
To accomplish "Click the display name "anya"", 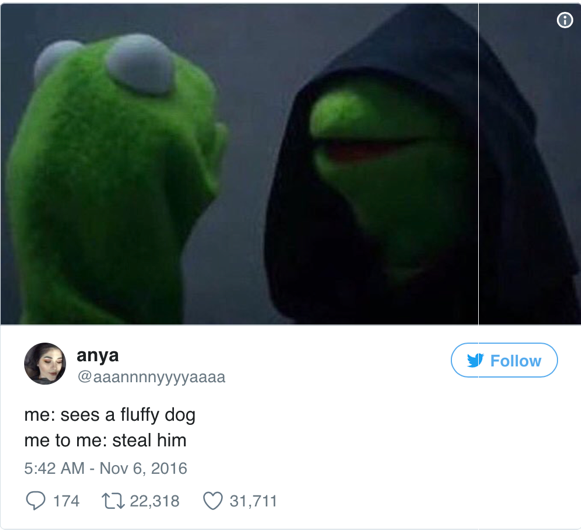I will tap(97, 355).
